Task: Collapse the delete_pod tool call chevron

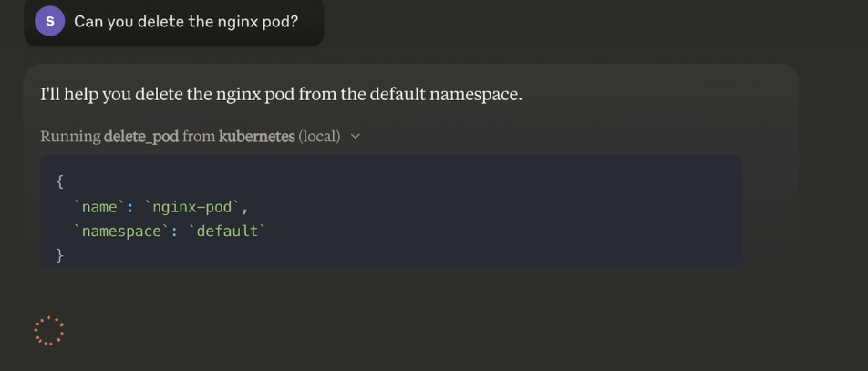Action: 356,136
